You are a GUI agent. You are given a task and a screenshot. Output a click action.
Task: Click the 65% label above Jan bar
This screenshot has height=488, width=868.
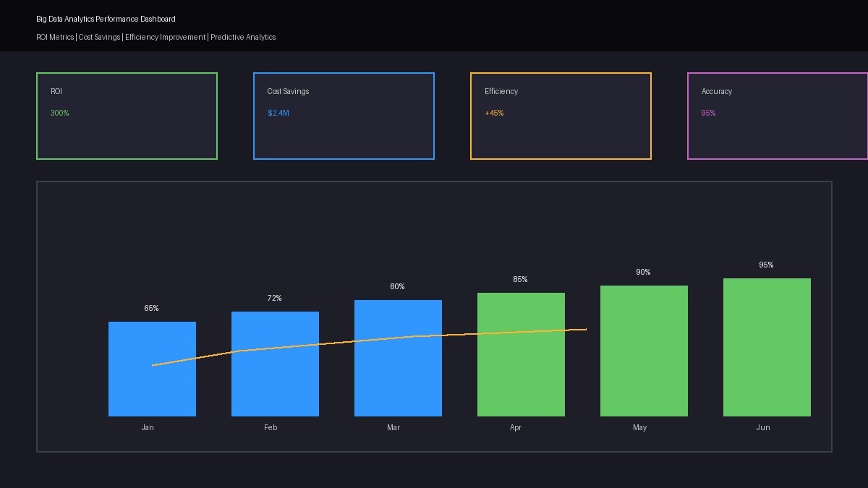tap(152, 308)
